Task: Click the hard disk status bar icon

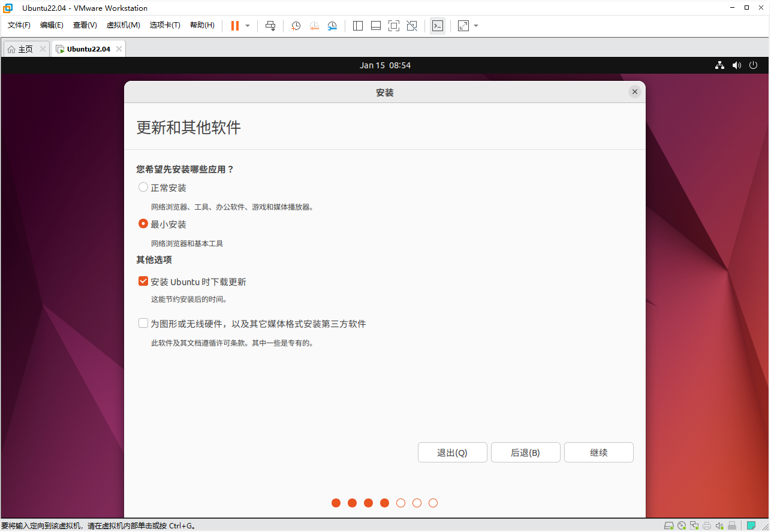Action: pyautogui.click(x=669, y=526)
